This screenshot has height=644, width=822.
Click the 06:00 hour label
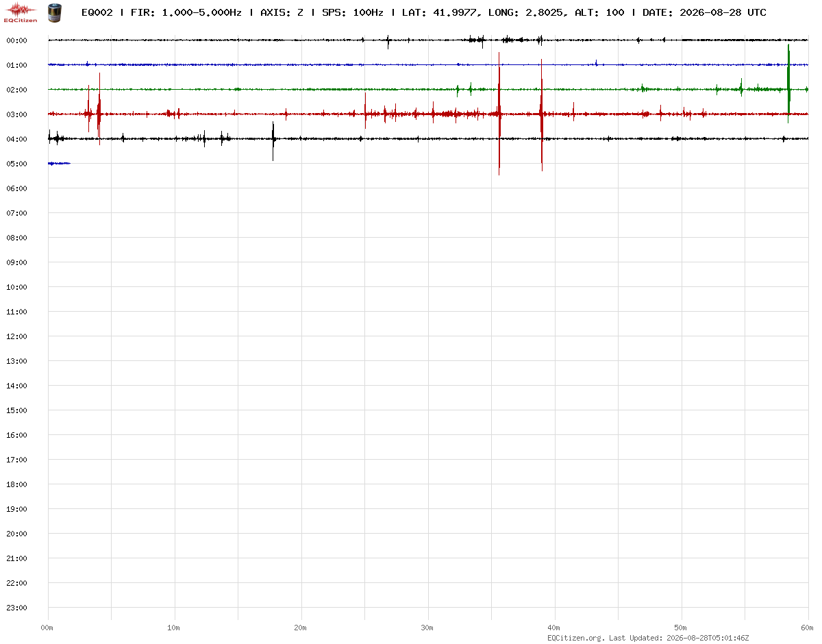click(16, 188)
